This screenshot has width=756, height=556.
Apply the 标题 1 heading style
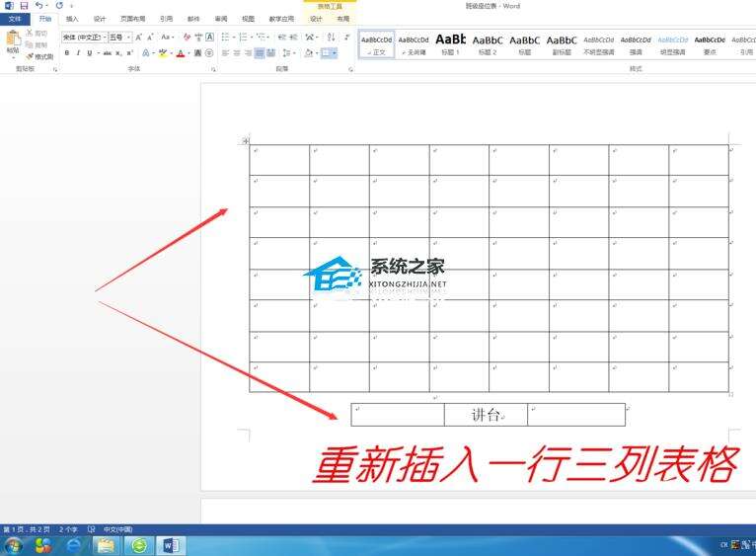point(451,44)
